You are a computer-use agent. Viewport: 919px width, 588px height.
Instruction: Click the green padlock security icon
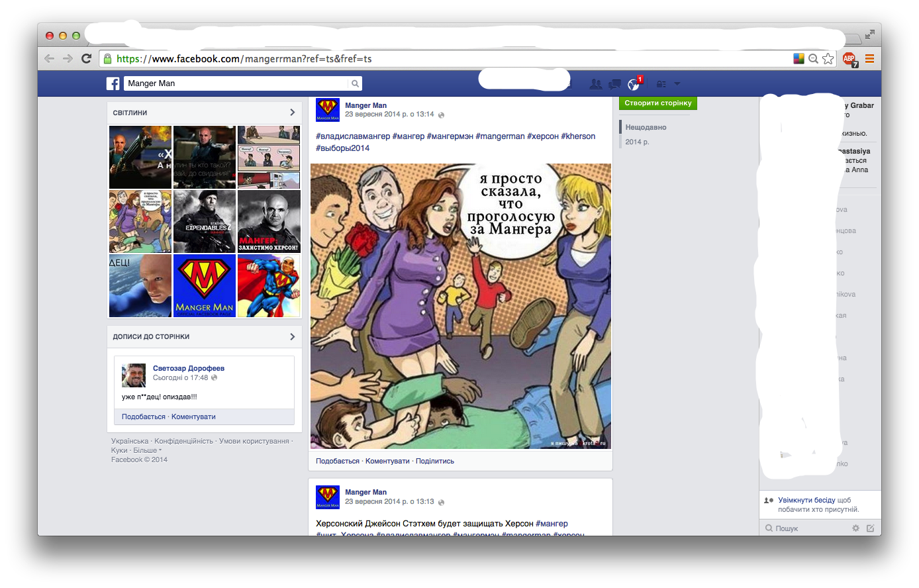click(107, 59)
